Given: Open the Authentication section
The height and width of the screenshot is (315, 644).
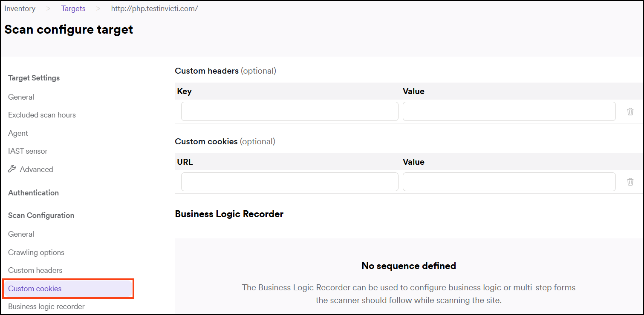Looking at the screenshot, I should pyautogui.click(x=33, y=192).
